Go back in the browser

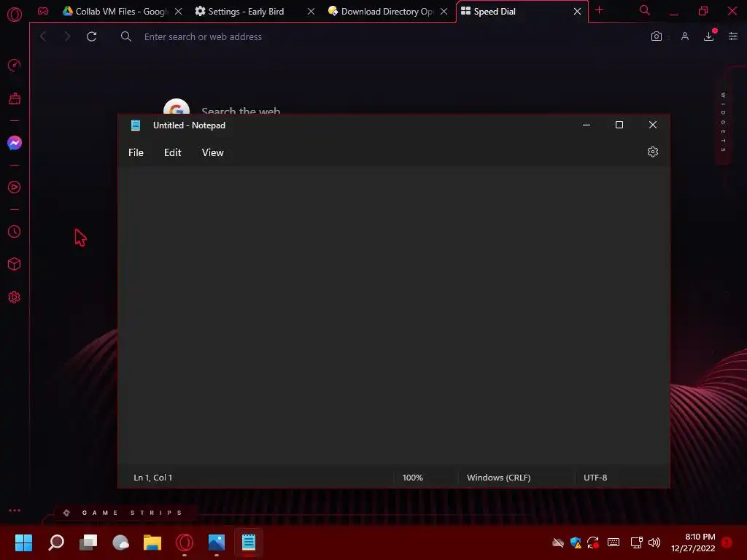coord(43,36)
